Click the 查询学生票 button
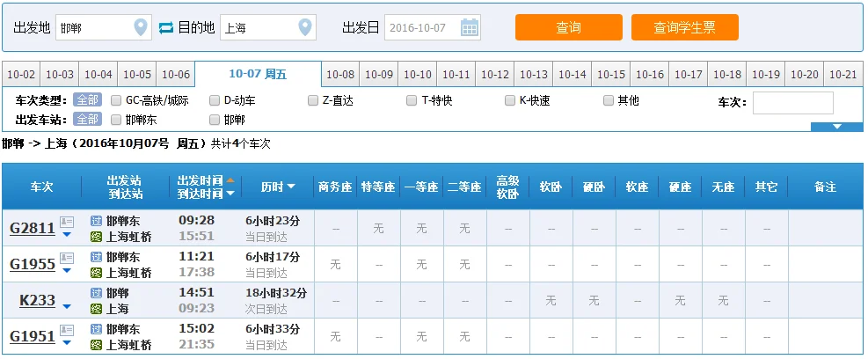The image size is (868, 359). (x=685, y=27)
